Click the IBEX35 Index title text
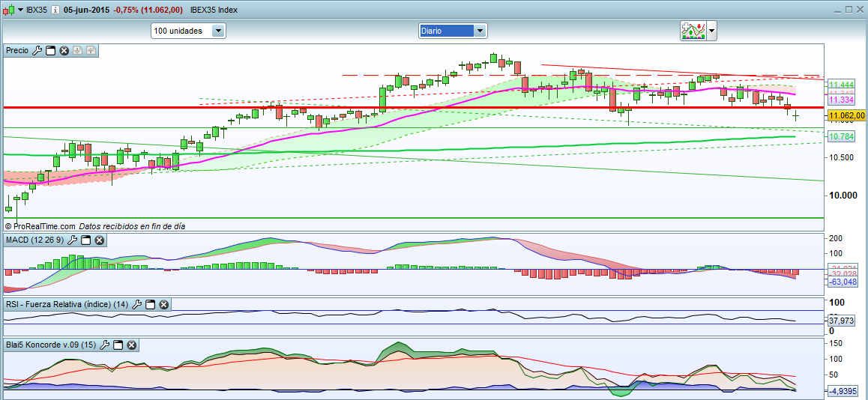Screen dimensions: 868x400 tap(215, 10)
